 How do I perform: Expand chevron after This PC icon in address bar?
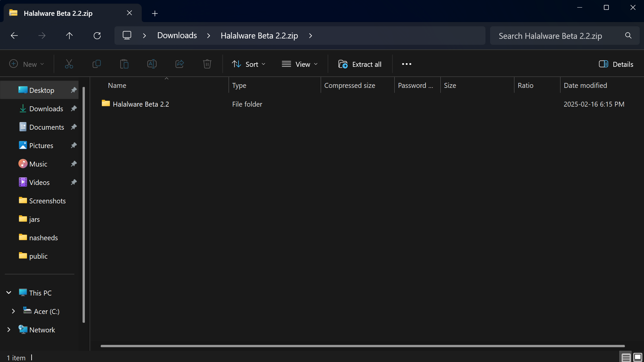144,36
